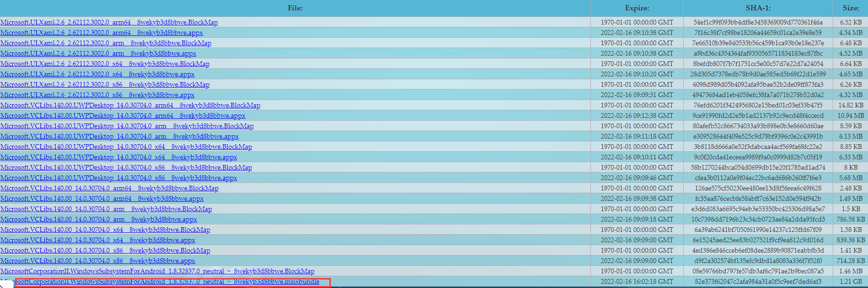The height and width of the screenshot is (288, 868).
Task: Open the VCLibs.140.00 14.0.30704.0 x64 appx link
Action: pos(98,240)
